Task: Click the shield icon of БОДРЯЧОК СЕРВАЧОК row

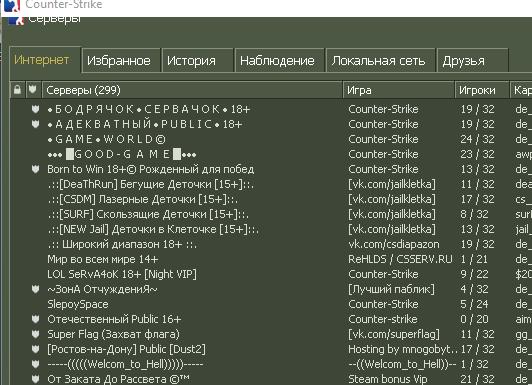Action: (35, 109)
